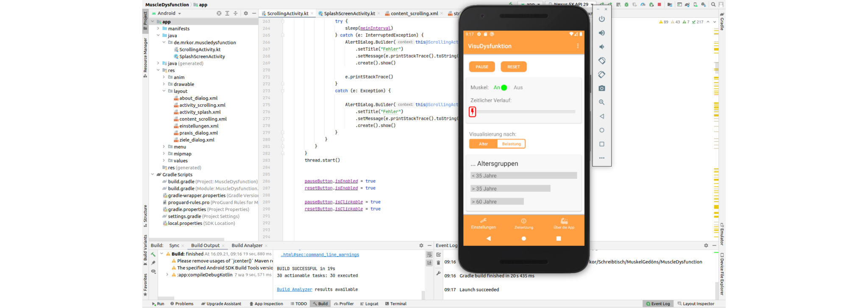Viewport: 868px width, 308px height.
Task: Tap emulator sidebar Back triangle icon
Action: click(x=601, y=116)
